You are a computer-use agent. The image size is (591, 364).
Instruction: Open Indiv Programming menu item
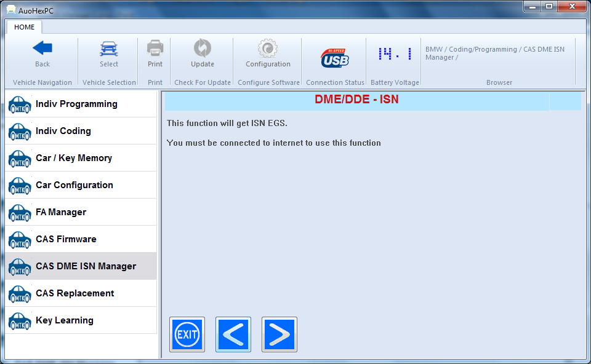(81, 104)
